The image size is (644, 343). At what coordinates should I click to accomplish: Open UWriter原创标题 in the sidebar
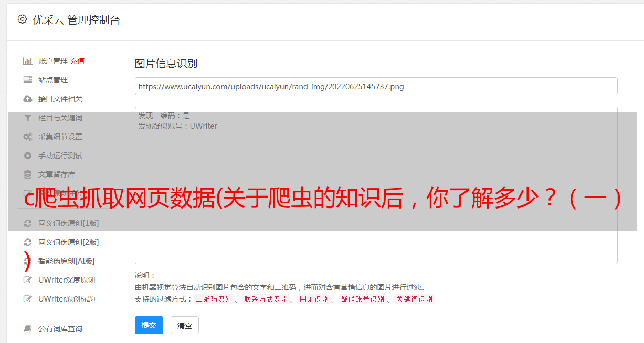[x=67, y=299]
